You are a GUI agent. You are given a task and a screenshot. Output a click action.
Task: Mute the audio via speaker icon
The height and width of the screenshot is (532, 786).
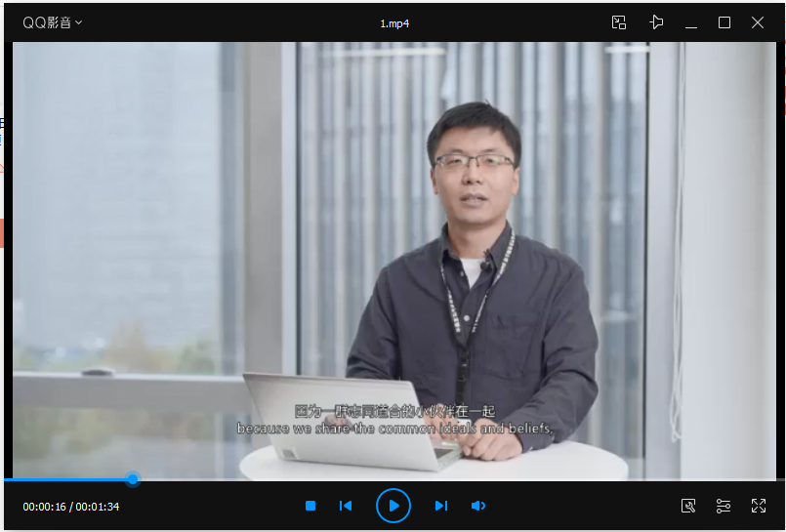click(478, 506)
